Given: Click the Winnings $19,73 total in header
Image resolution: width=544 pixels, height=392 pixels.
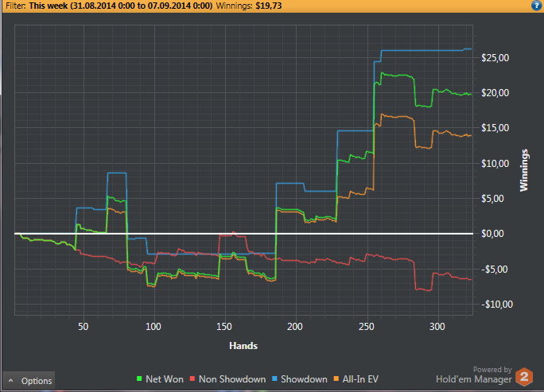Looking at the screenshot, I should (249, 6).
